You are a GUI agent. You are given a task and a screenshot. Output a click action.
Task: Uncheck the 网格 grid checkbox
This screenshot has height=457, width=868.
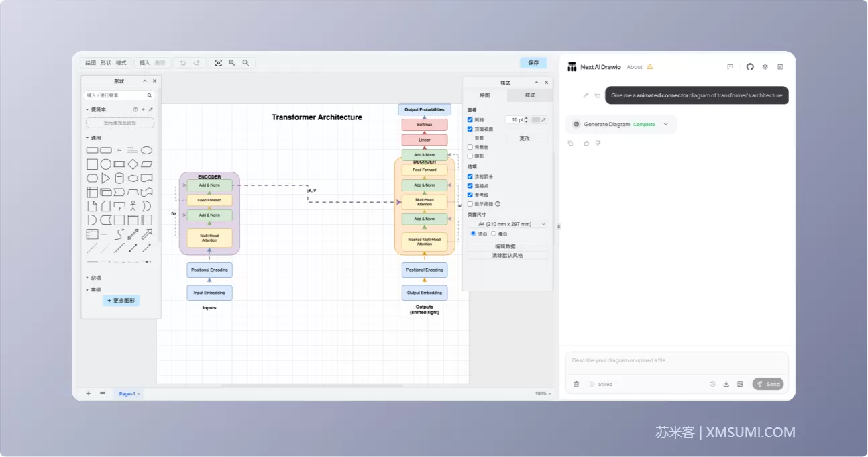(x=470, y=119)
